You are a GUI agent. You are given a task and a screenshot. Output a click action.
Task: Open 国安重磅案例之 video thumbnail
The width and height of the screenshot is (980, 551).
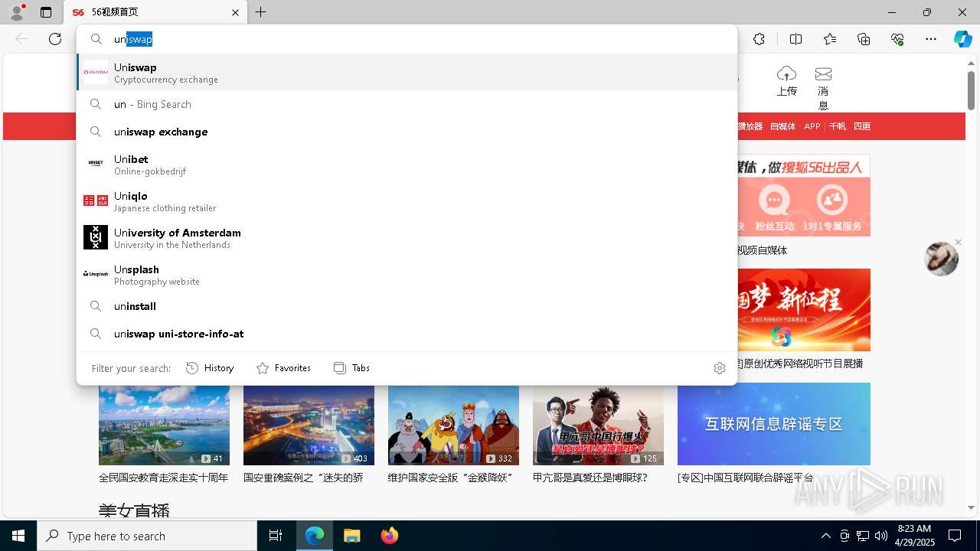click(x=309, y=425)
